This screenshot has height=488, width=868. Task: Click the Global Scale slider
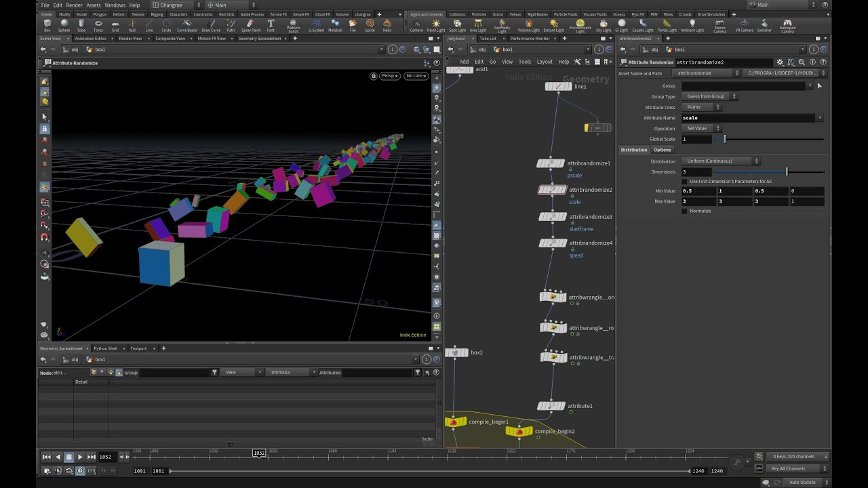tap(768, 139)
